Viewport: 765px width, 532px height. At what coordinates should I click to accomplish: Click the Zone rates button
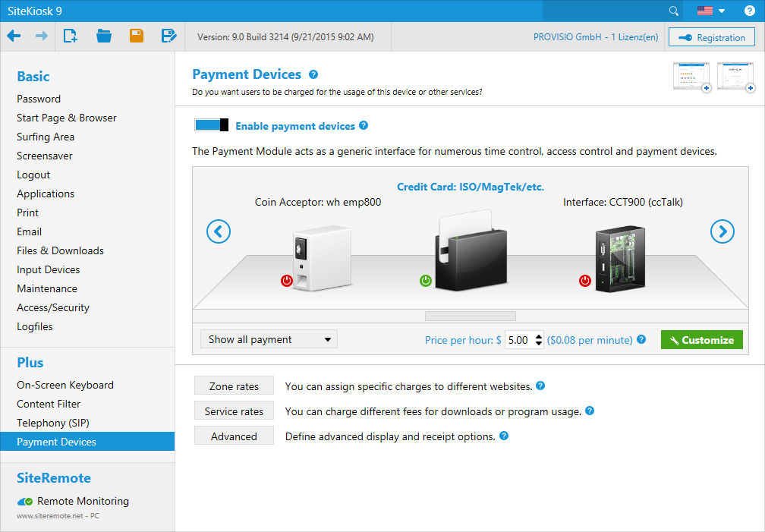point(234,386)
